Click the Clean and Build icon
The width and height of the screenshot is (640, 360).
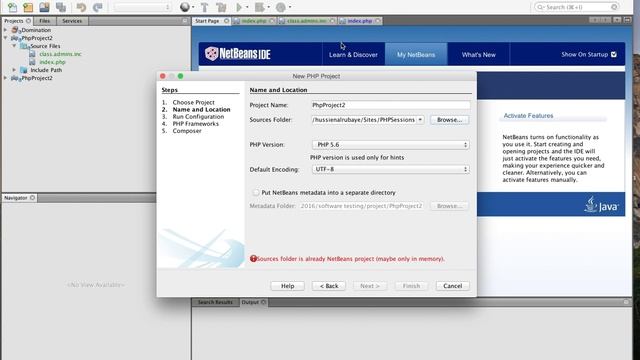tap(221, 7)
